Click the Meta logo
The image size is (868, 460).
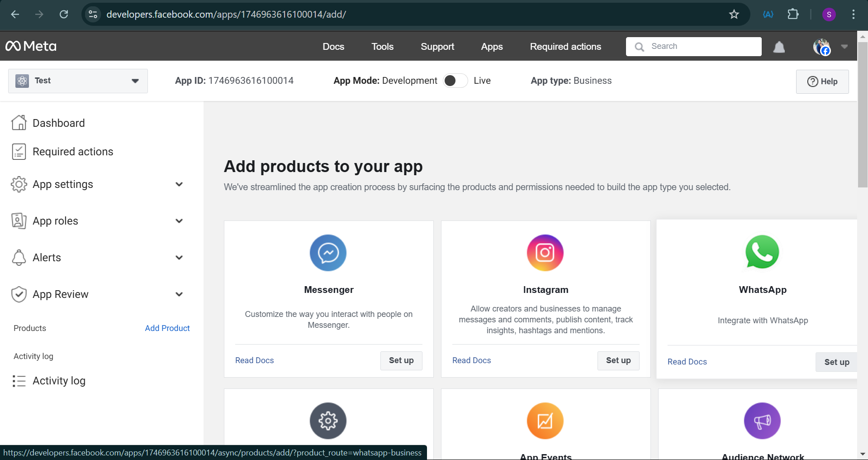click(30, 46)
